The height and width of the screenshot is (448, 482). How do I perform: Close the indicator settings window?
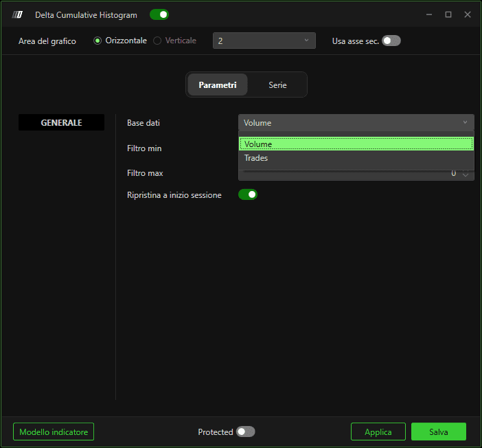tap(468, 14)
